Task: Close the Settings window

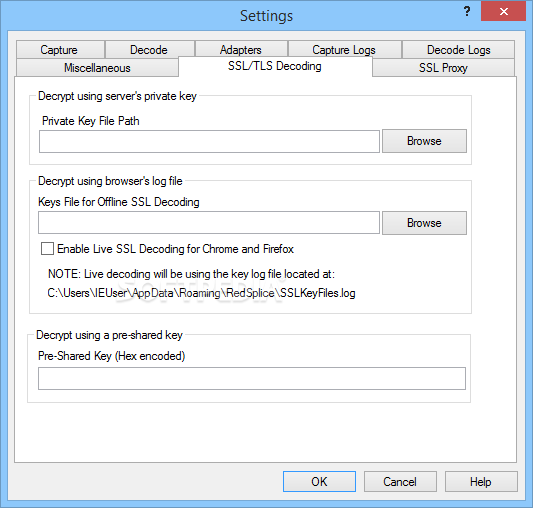Action: pos(503,11)
